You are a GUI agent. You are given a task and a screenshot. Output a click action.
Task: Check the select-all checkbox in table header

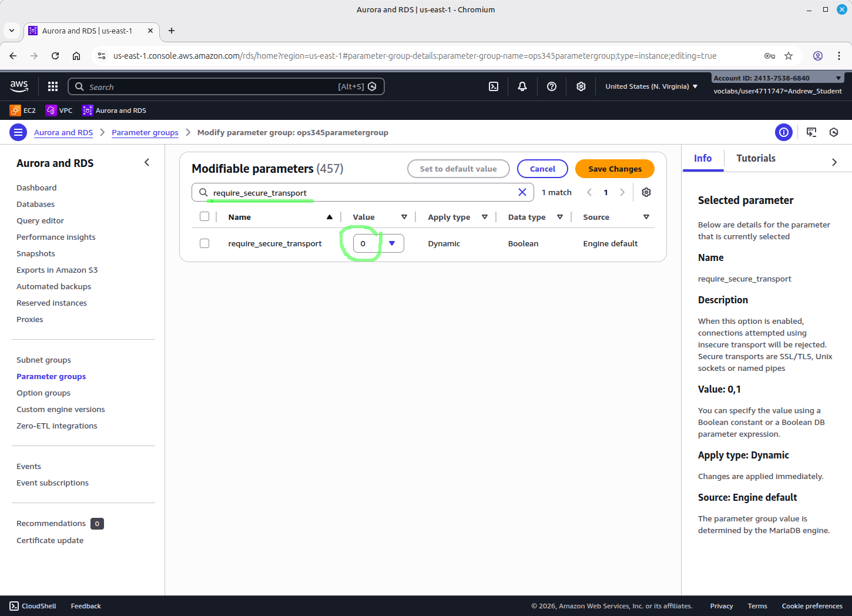[204, 216]
